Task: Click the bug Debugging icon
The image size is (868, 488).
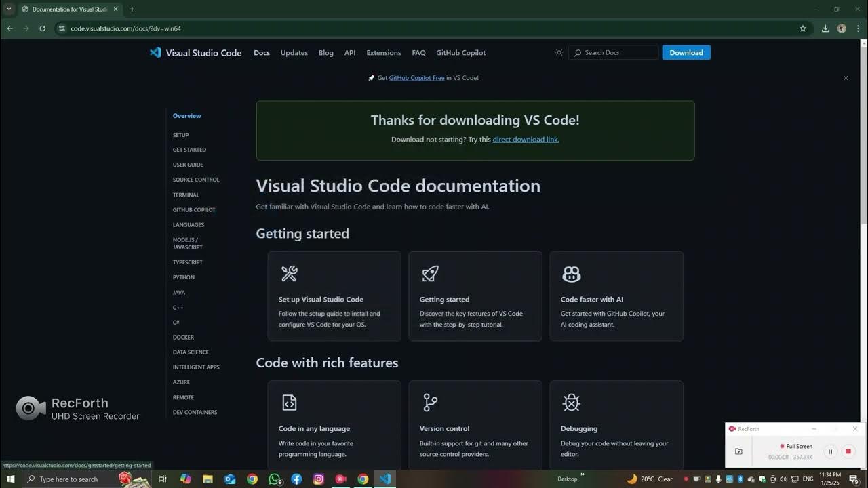Action: pos(572,403)
